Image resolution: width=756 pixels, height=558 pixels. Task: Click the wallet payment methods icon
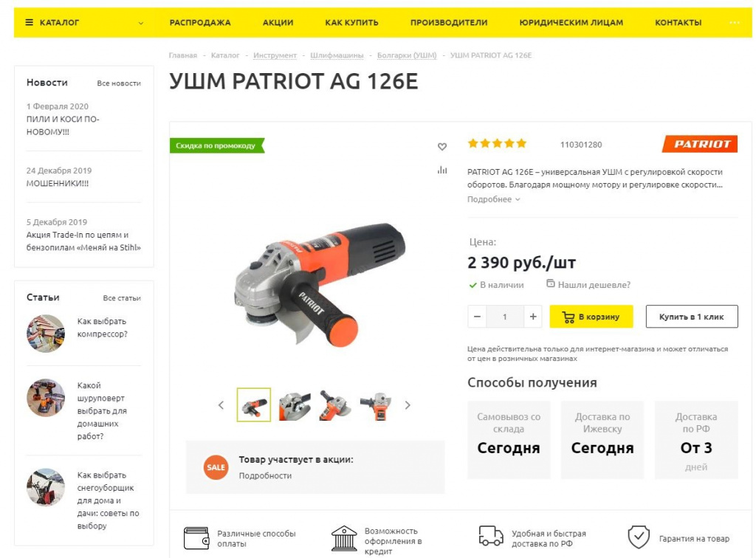[196, 538]
